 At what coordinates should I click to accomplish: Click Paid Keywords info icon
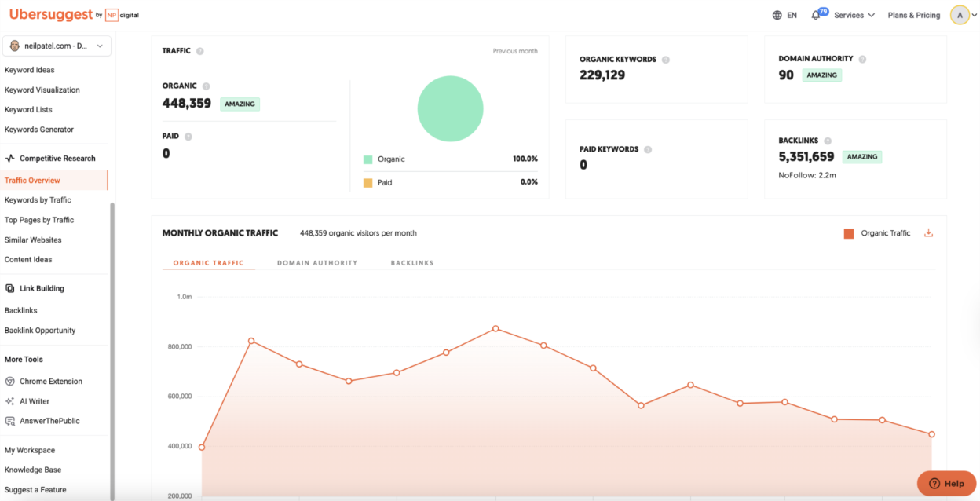pyautogui.click(x=648, y=149)
